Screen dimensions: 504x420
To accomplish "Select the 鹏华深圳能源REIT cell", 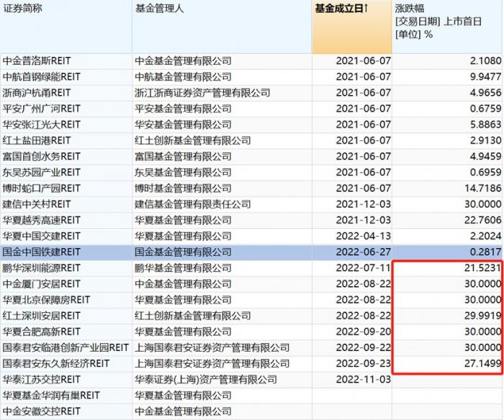I will 66,268.
